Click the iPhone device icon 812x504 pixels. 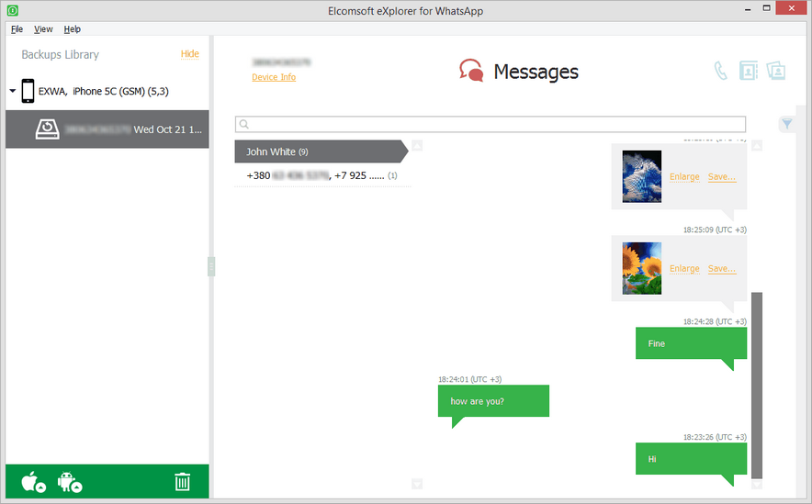tap(28, 91)
